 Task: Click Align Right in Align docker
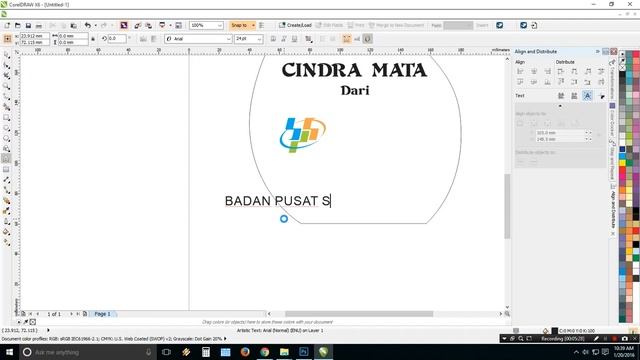547,71
